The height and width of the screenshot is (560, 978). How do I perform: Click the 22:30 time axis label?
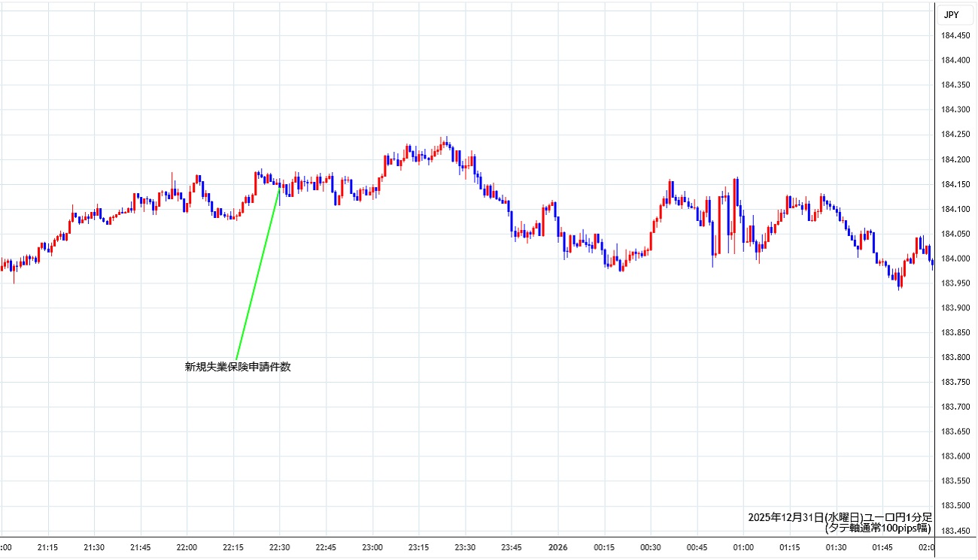pos(279,547)
